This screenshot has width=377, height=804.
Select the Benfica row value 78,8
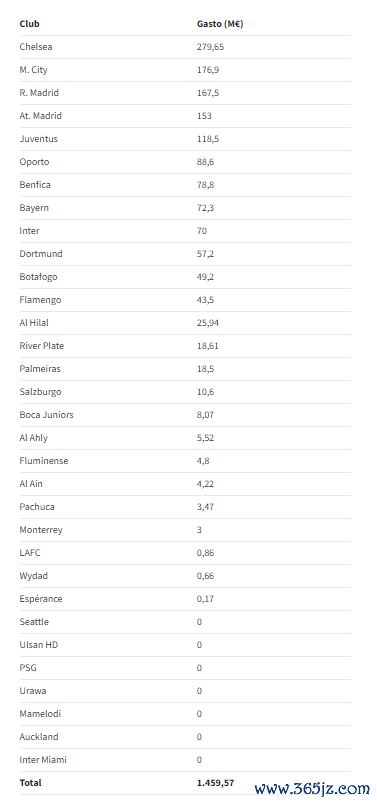205,185
